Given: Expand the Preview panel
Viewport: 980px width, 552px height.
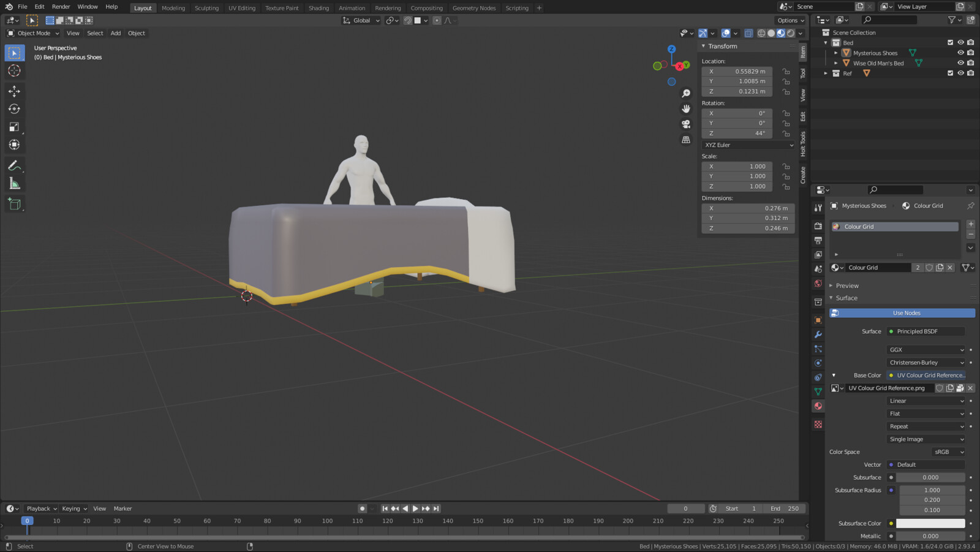Looking at the screenshot, I should tap(847, 285).
